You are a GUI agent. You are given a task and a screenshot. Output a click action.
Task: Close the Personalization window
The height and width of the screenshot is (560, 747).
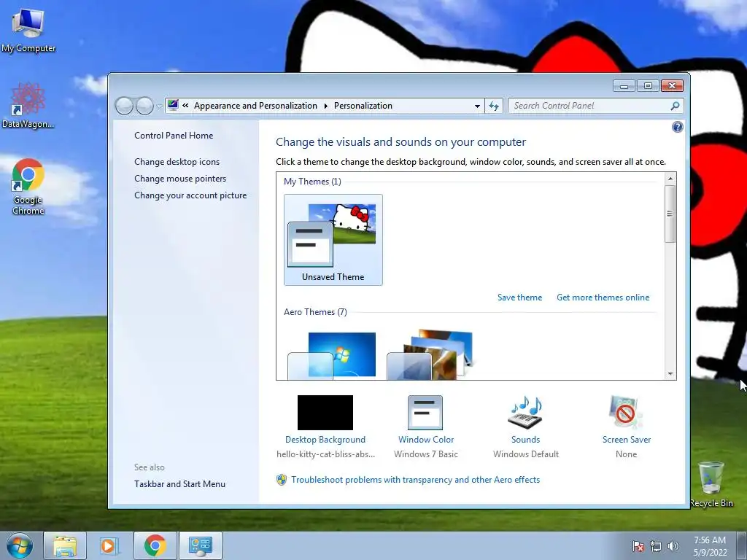point(672,86)
